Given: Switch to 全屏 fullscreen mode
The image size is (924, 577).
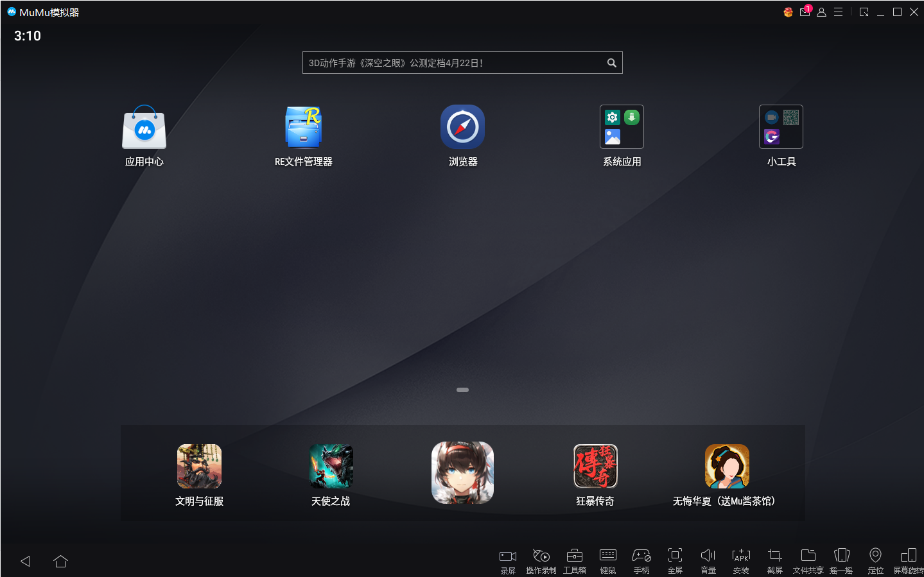Looking at the screenshot, I should coord(675,561).
